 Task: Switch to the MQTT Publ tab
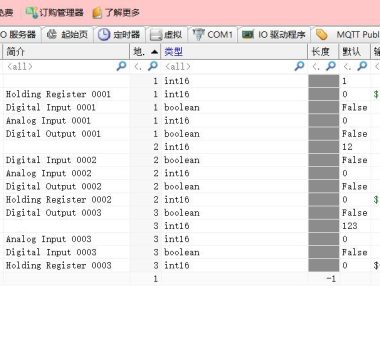(x=347, y=34)
